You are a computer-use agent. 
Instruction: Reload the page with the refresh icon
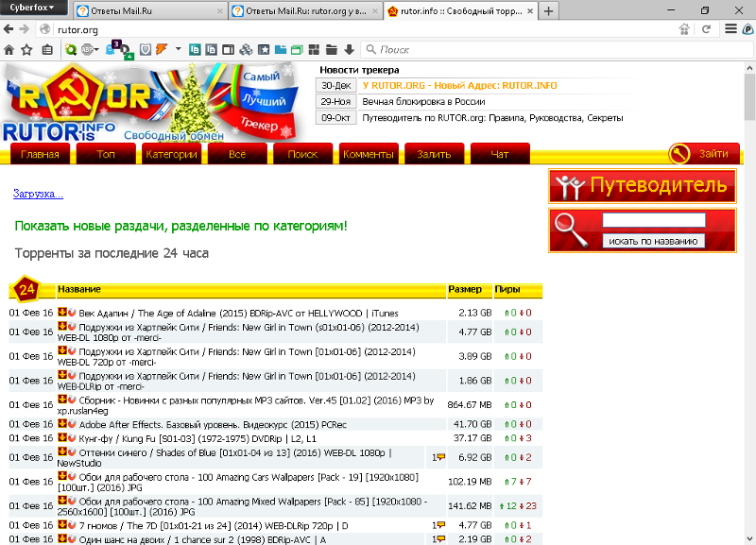point(706,29)
